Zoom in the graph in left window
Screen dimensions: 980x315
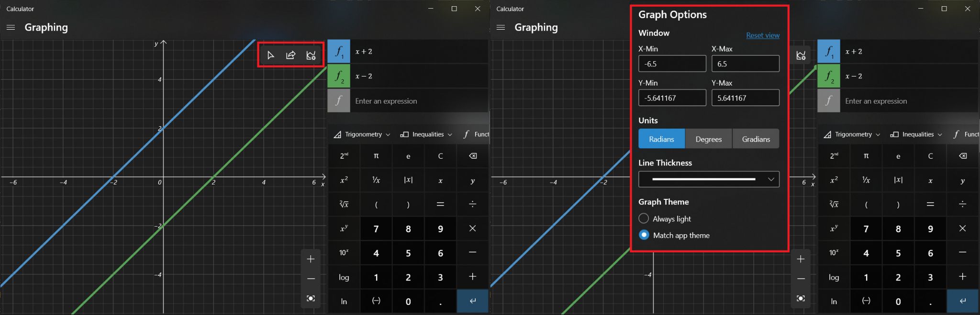(311, 259)
